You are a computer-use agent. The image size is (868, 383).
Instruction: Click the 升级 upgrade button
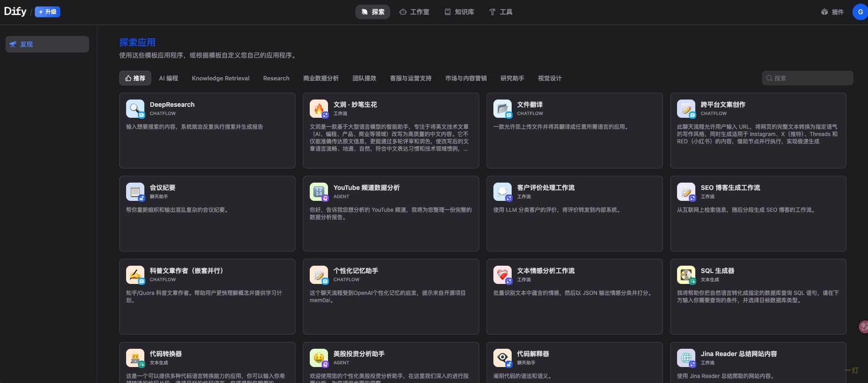[48, 12]
